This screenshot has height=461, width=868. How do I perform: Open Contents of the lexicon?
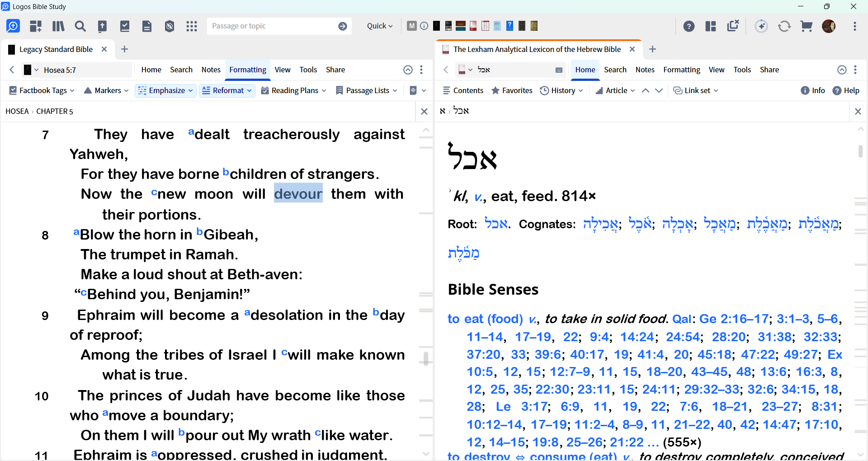463,90
